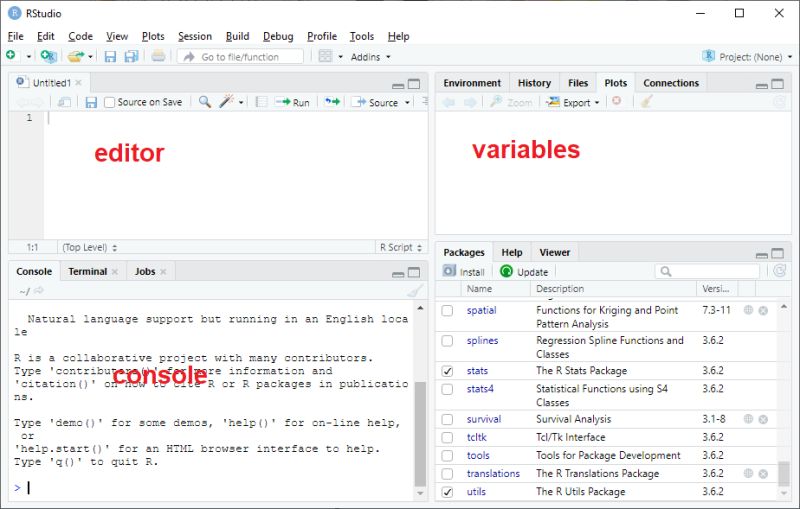
Task: Click show in new window icon in editor
Action: 64,103
